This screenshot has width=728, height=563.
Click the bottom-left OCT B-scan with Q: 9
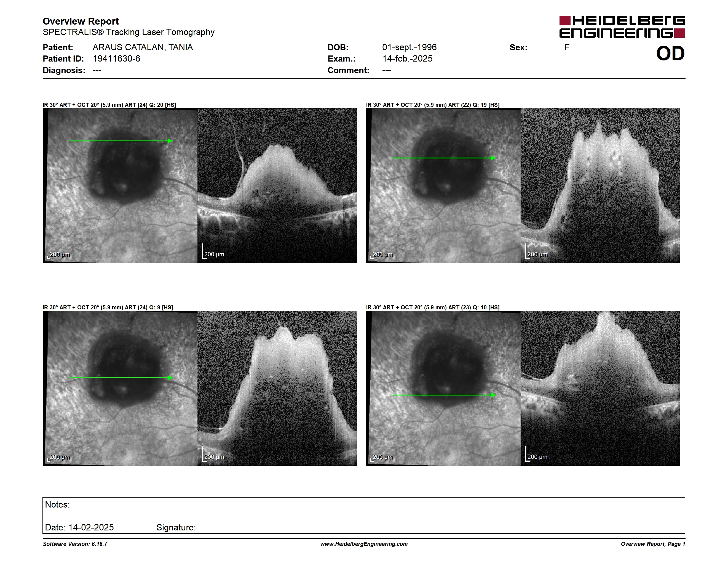[277, 388]
